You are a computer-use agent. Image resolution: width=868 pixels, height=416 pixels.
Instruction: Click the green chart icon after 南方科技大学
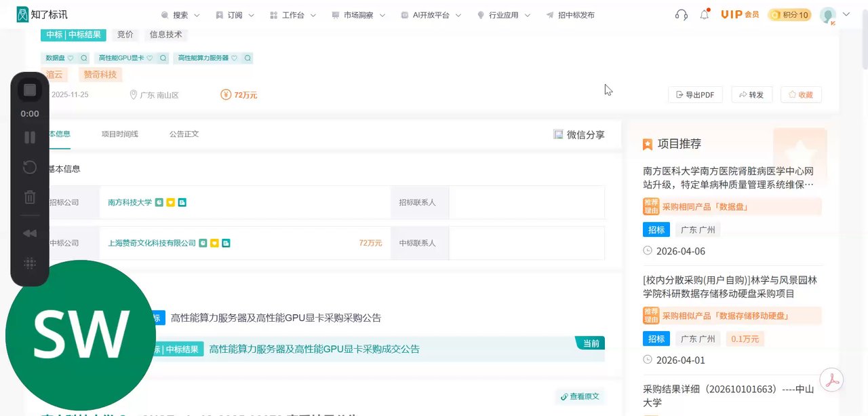pyautogui.click(x=159, y=202)
